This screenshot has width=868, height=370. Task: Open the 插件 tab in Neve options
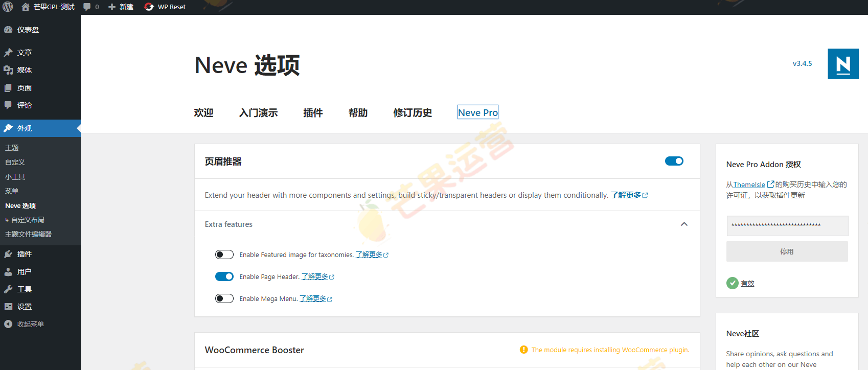click(x=313, y=112)
